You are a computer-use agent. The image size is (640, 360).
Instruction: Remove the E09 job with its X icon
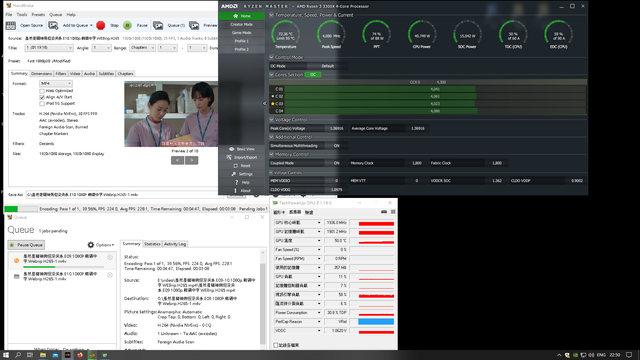(x=110, y=257)
